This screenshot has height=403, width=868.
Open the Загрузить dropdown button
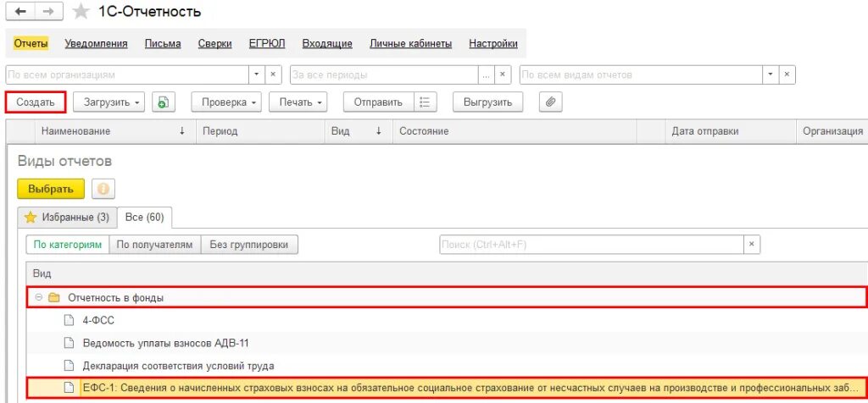pos(108,102)
